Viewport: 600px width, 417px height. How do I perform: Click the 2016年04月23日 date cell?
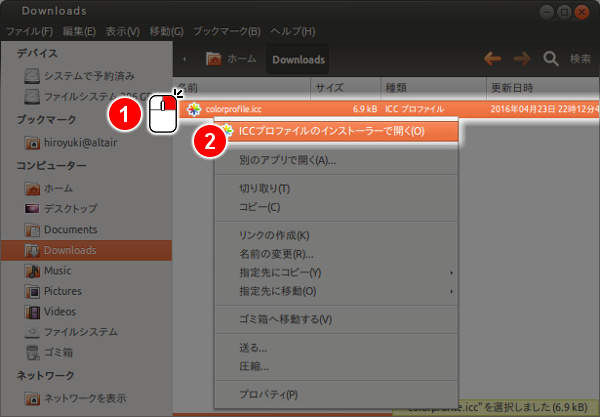pyautogui.click(x=545, y=109)
